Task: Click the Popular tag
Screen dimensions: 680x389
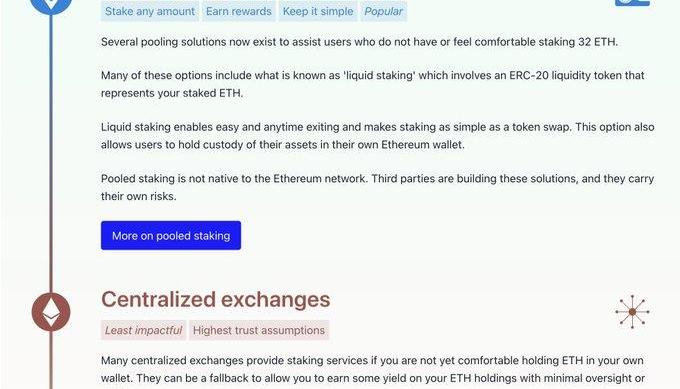Action: point(384,11)
